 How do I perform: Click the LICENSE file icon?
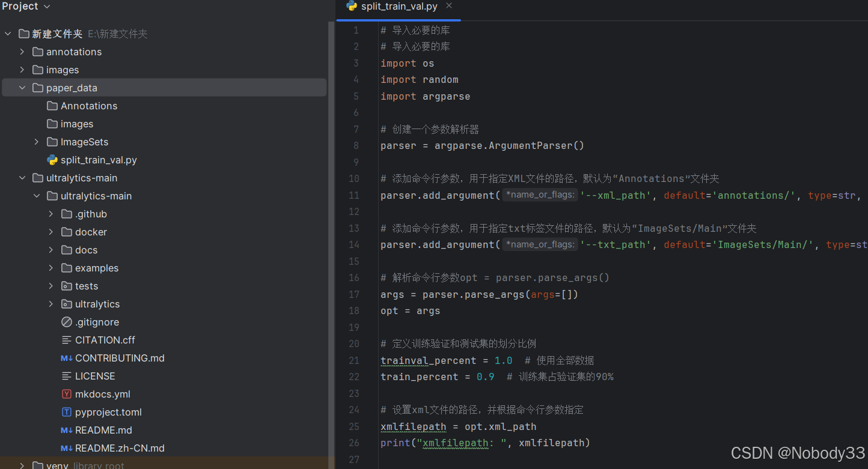pos(67,376)
